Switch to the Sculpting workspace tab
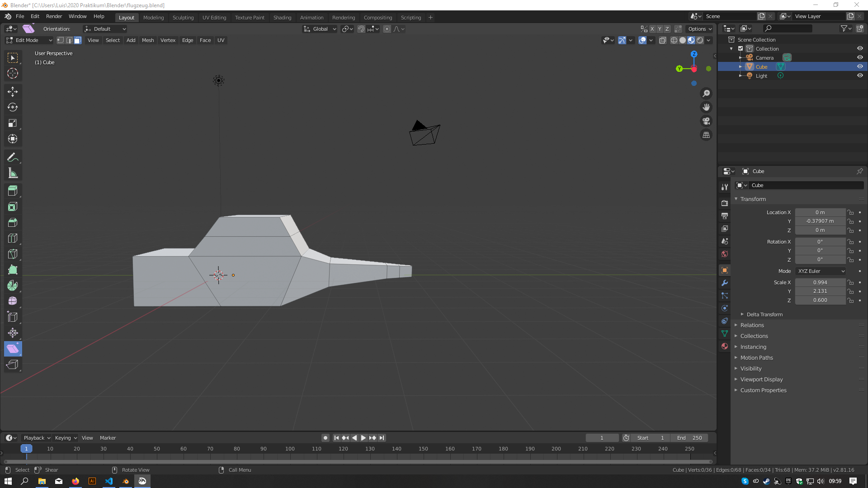Screen dimensions: 868x488 183,18
